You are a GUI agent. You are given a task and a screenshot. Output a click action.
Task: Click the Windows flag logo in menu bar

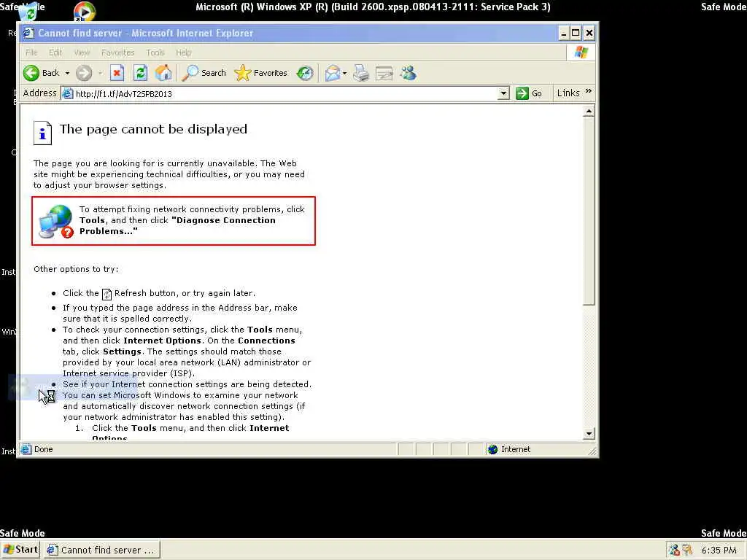pos(581,52)
